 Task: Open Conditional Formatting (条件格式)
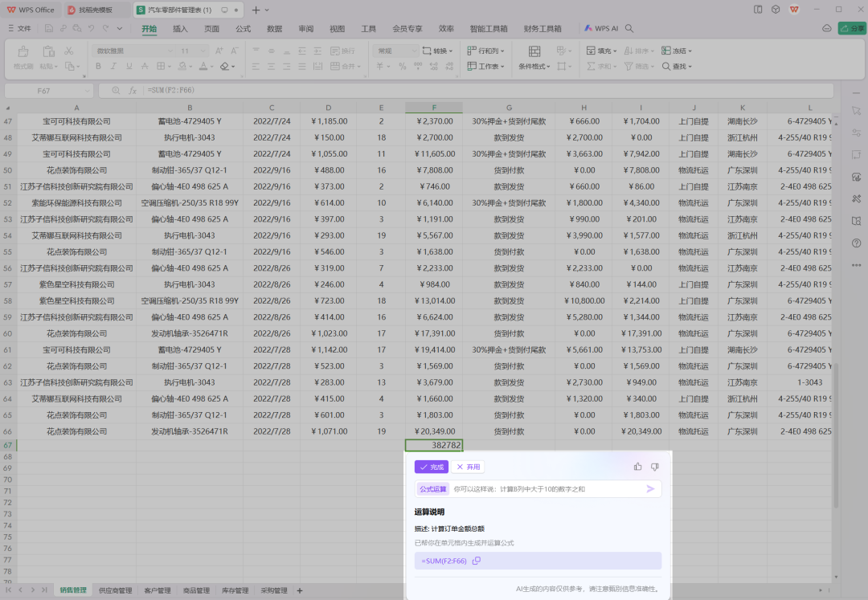point(533,65)
